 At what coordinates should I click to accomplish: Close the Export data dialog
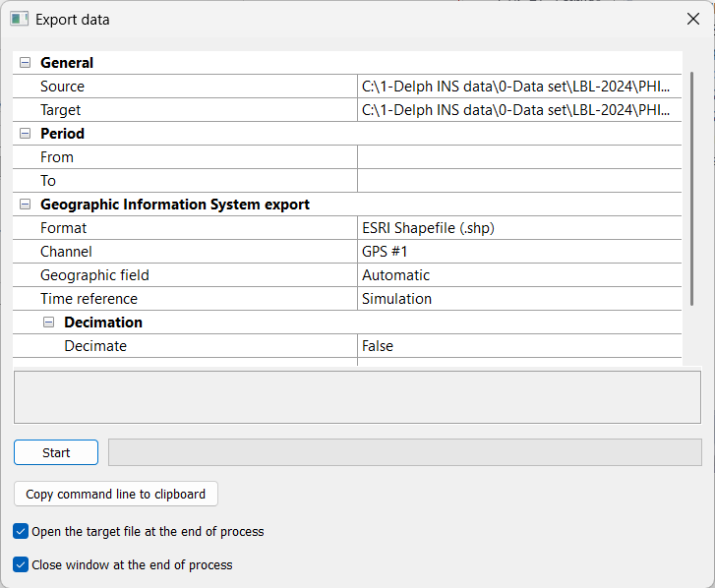tap(692, 19)
